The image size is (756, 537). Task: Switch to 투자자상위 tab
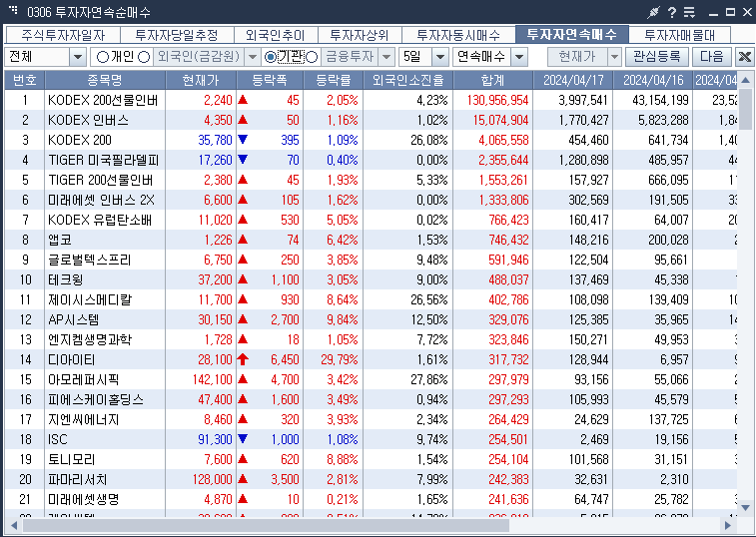click(360, 35)
